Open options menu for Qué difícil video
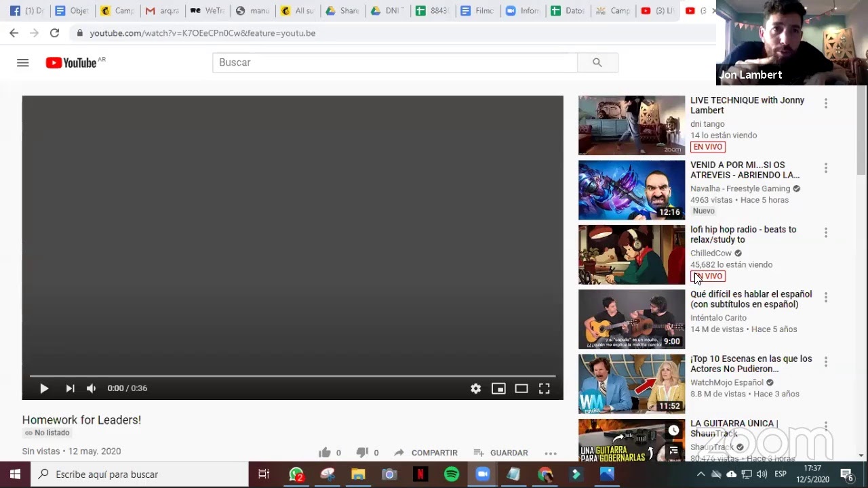868x488 pixels. point(826,298)
